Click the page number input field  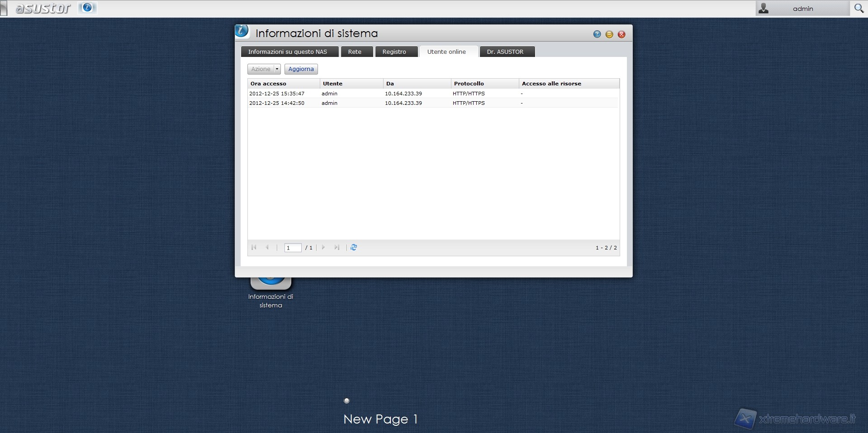tap(293, 248)
